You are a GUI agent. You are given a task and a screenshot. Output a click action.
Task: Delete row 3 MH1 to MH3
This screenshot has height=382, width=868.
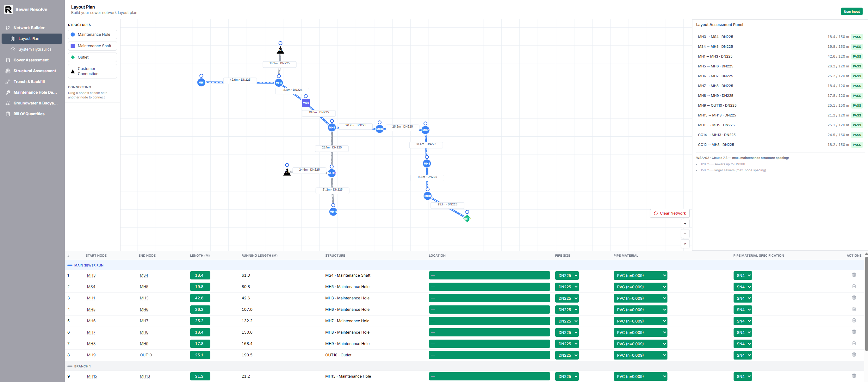pos(854,298)
